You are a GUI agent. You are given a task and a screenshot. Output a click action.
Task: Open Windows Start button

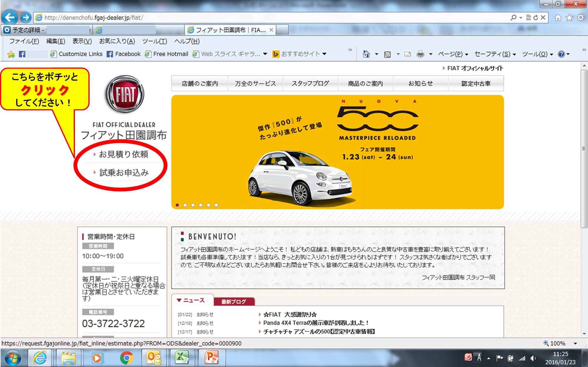pos(13,358)
